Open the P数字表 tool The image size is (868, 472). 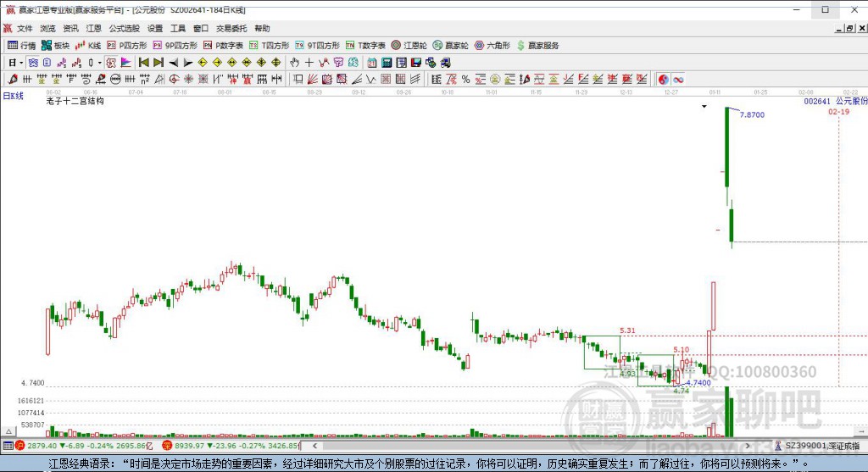[x=223, y=46]
